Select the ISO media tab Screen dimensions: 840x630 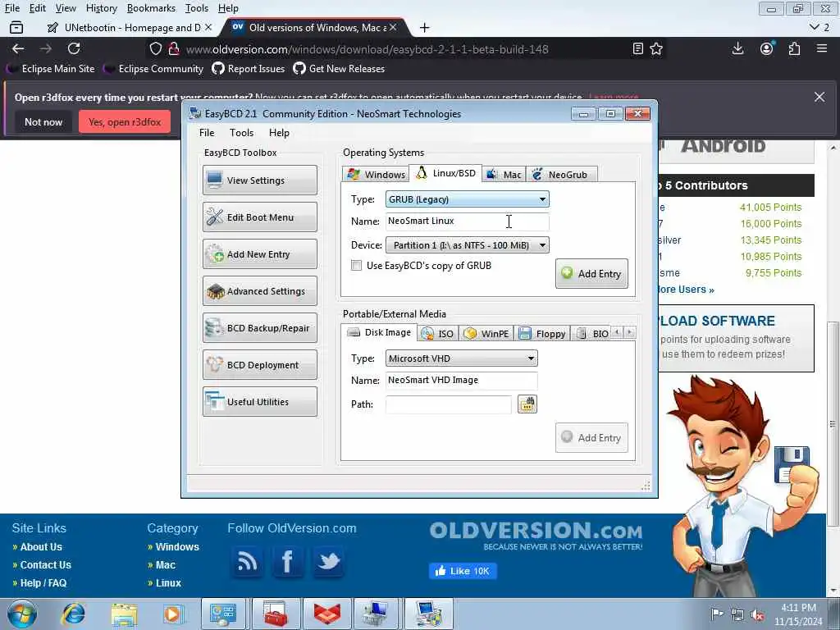pyautogui.click(x=438, y=333)
